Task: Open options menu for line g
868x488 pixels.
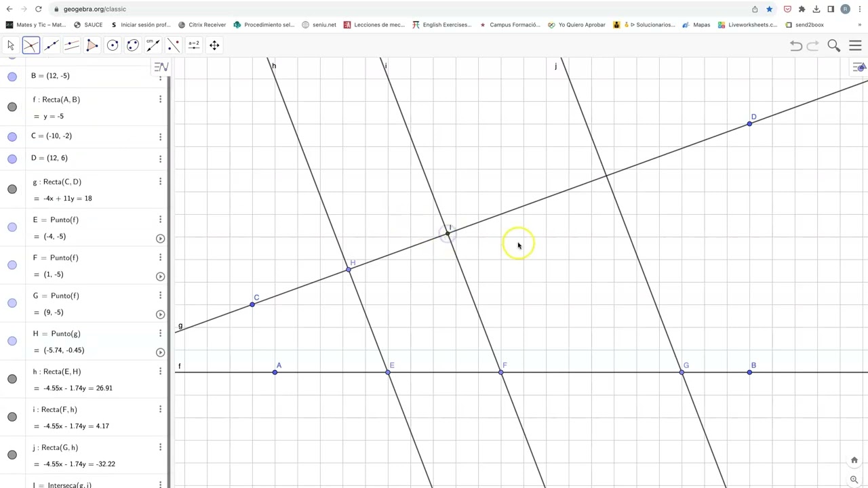Action: tap(160, 182)
